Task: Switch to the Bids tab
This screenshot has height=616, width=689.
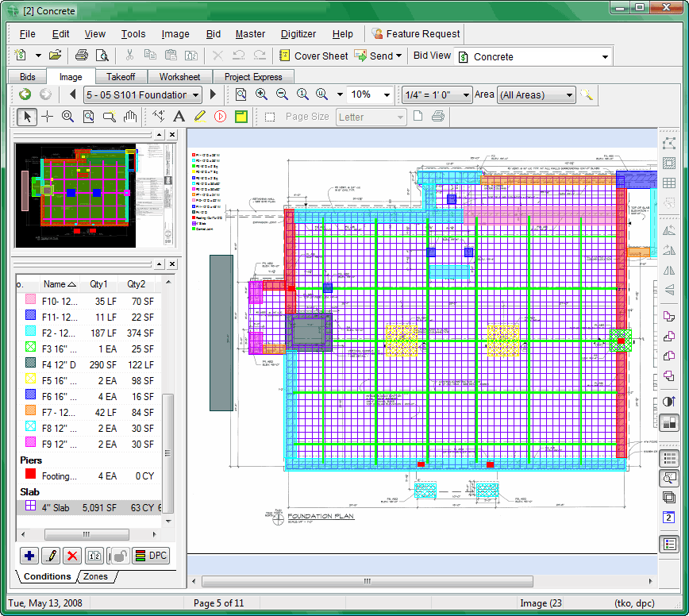Action: [x=27, y=77]
